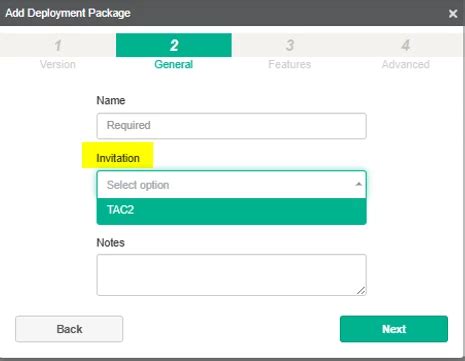Close the Add Deployment Package dialog
The width and height of the screenshot is (465, 361).
[x=453, y=14]
